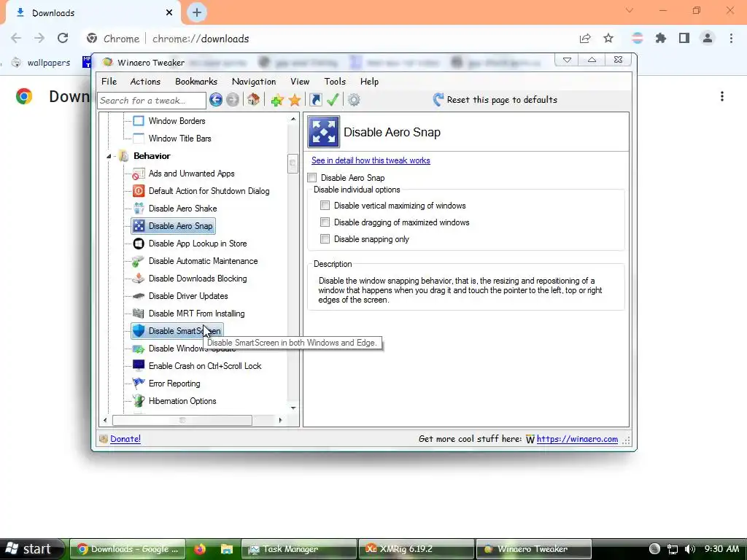Click the Disable App Lookup in Store icon
Viewport: 747px width, 560px height.
pyautogui.click(x=138, y=244)
